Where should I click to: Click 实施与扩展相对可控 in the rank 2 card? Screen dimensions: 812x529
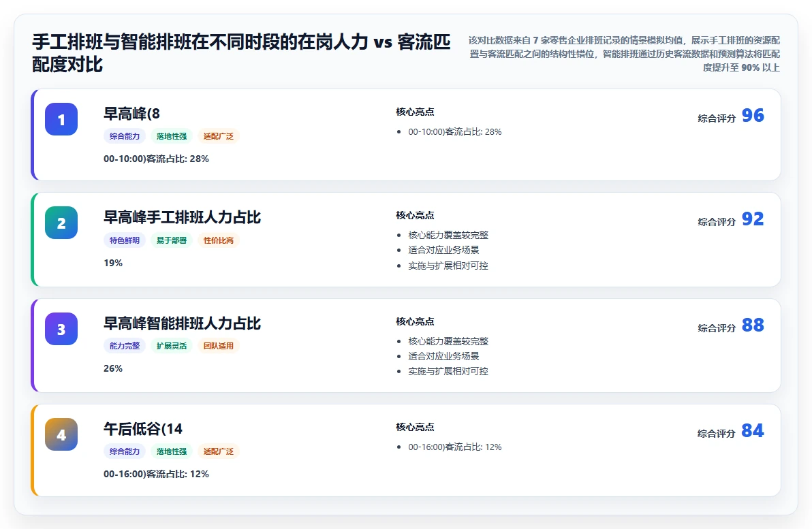[x=448, y=266]
